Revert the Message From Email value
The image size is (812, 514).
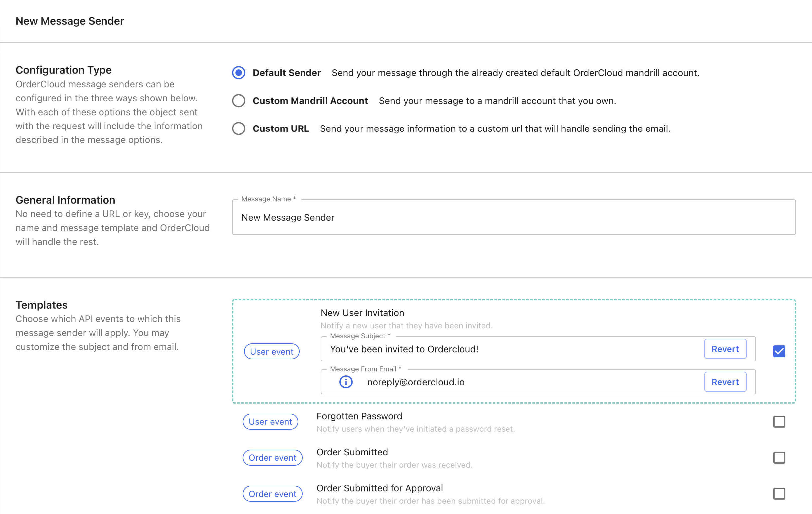725,382
